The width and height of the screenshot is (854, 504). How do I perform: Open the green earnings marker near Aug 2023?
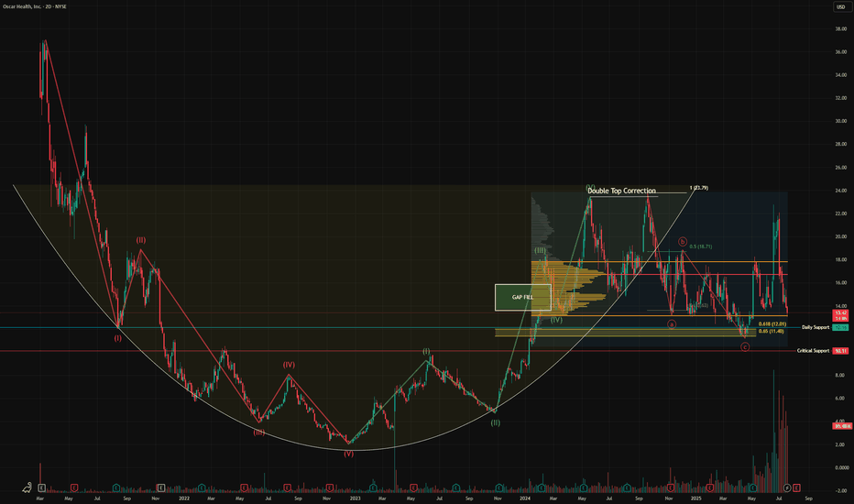456,488
